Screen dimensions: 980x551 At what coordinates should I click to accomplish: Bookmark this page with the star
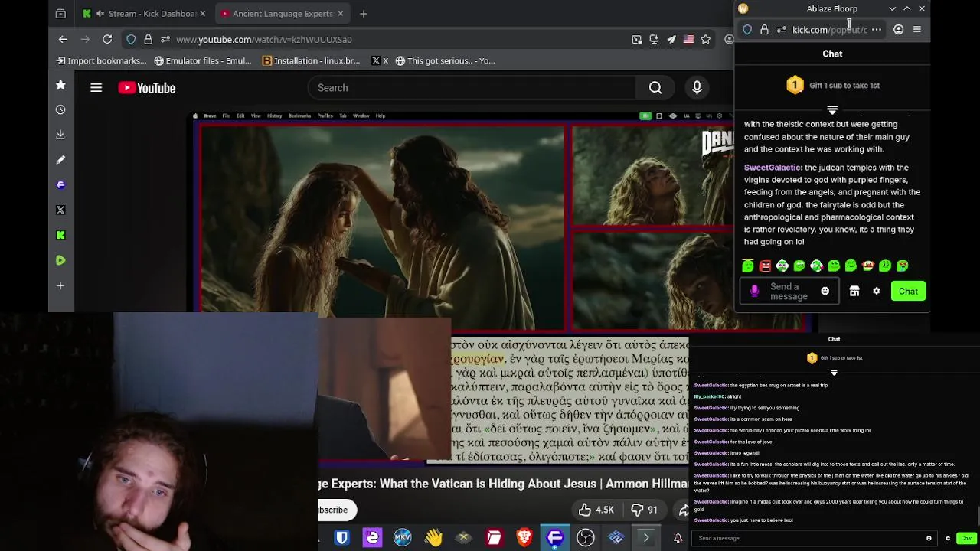[x=706, y=39]
